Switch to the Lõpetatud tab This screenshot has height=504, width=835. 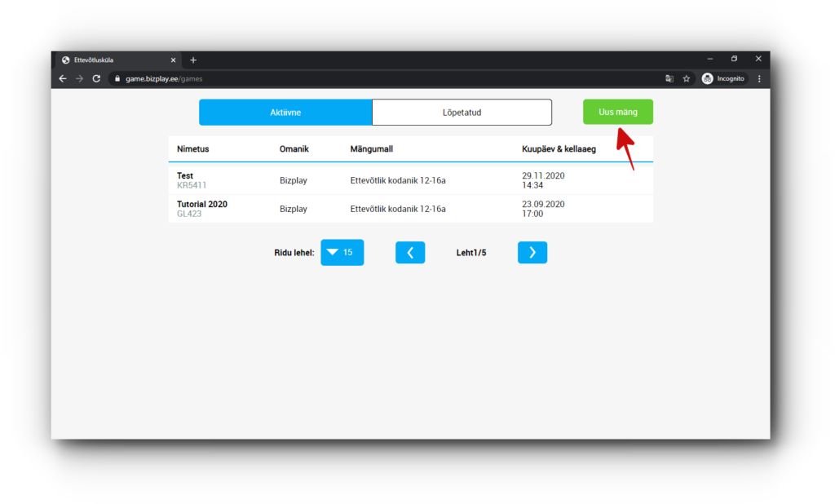(462, 113)
